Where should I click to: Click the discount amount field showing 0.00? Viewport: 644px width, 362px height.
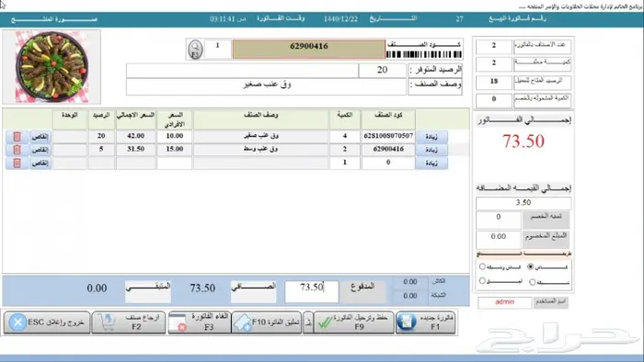[499, 239]
